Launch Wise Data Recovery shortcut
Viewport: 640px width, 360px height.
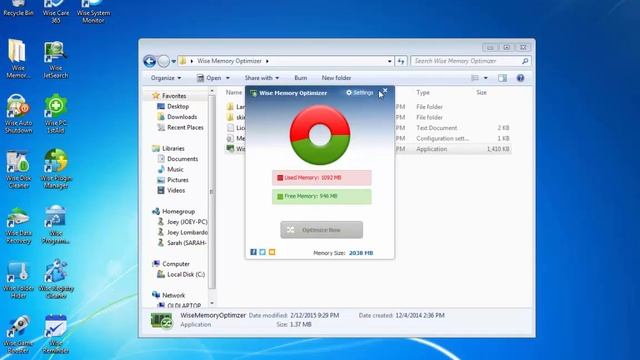tap(18, 225)
